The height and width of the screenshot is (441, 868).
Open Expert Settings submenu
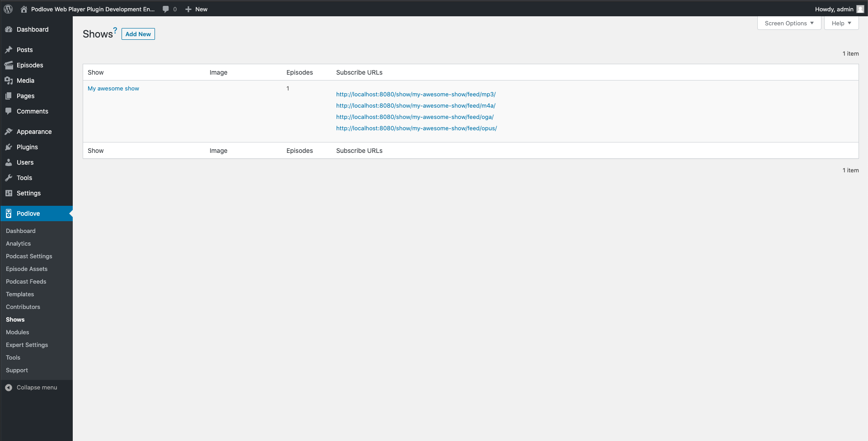tap(27, 345)
